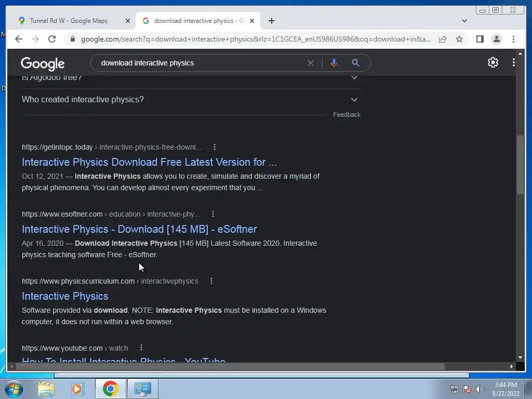The width and height of the screenshot is (532, 399).
Task: Select the download interactive physics tab
Action: click(198, 21)
